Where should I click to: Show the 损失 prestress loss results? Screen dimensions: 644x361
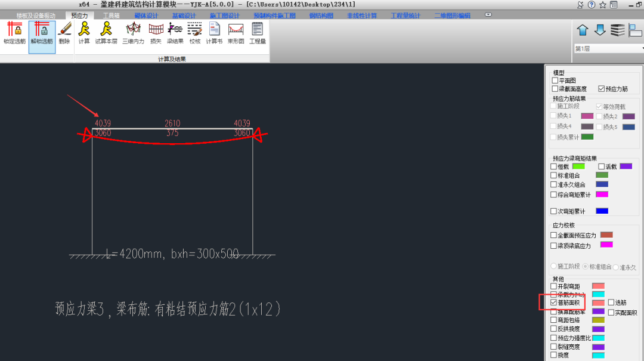pyautogui.click(x=156, y=33)
